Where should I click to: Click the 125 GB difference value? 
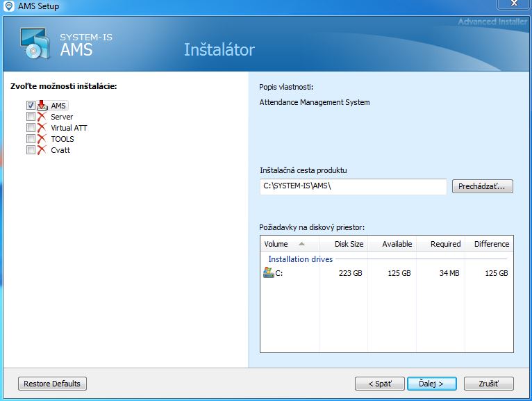497,273
